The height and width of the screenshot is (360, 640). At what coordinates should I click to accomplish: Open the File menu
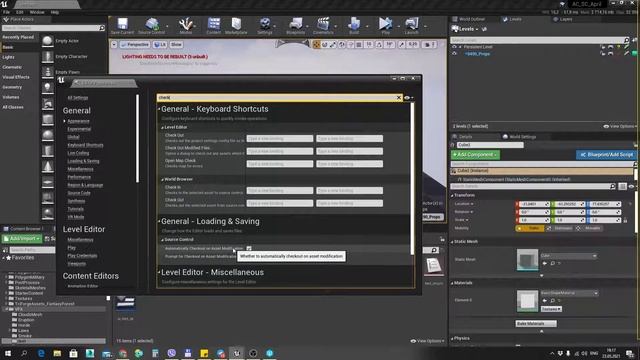7,12
